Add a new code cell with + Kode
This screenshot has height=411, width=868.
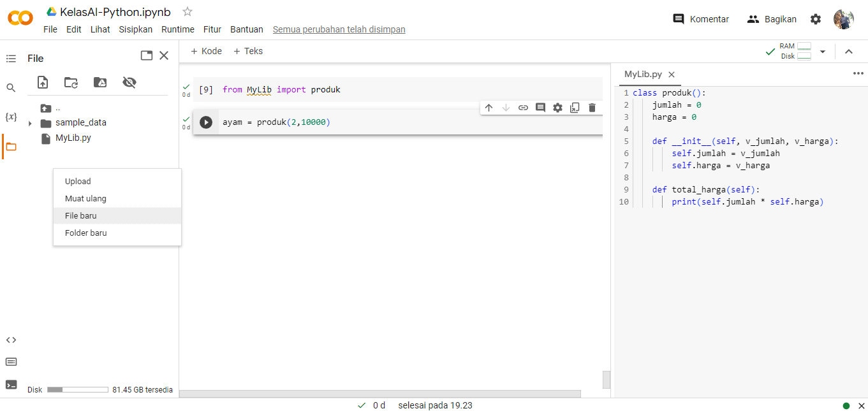[x=206, y=51]
